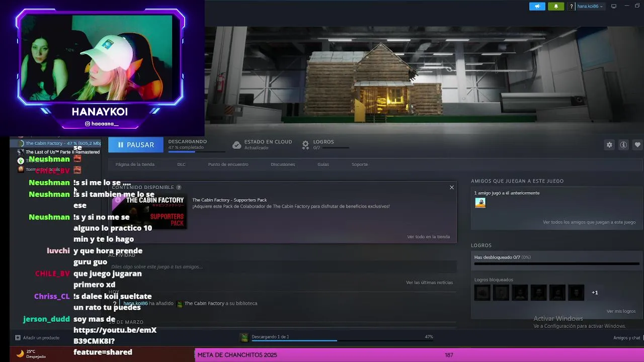
Task: Open the Logros trophy icon
Action: tap(305, 145)
